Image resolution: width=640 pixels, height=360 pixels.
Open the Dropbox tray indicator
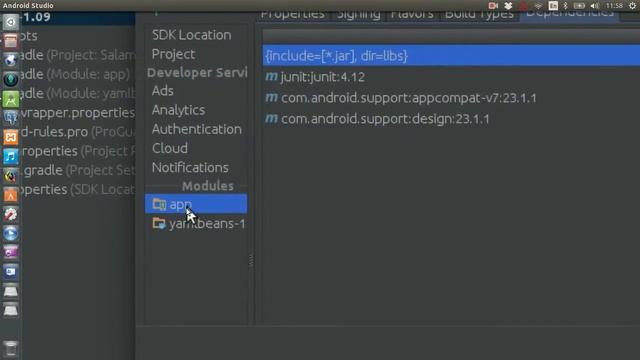(x=508, y=5)
